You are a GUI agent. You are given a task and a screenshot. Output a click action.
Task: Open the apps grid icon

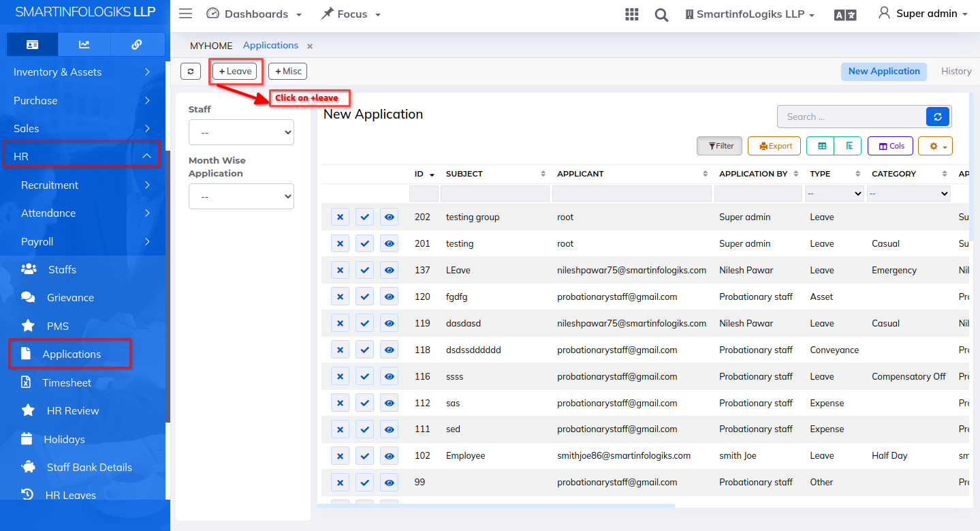pyautogui.click(x=631, y=14)
